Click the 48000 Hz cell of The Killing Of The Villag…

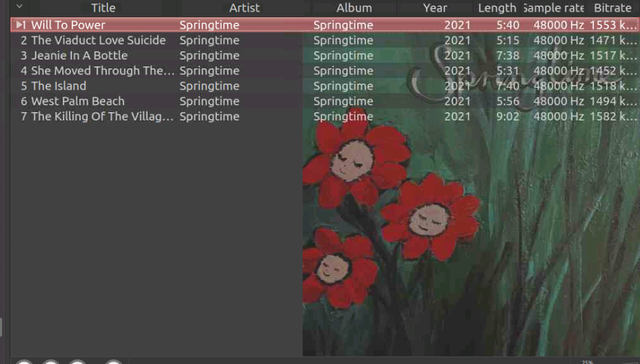[559, 116]
